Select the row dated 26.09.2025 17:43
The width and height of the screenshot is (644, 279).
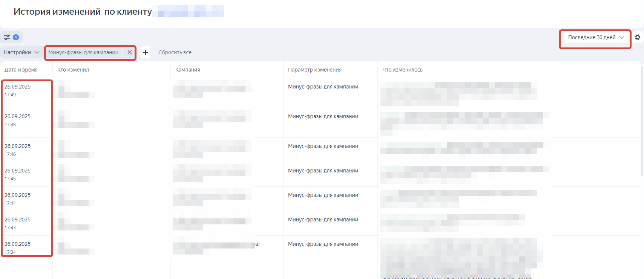click(18, 223)
